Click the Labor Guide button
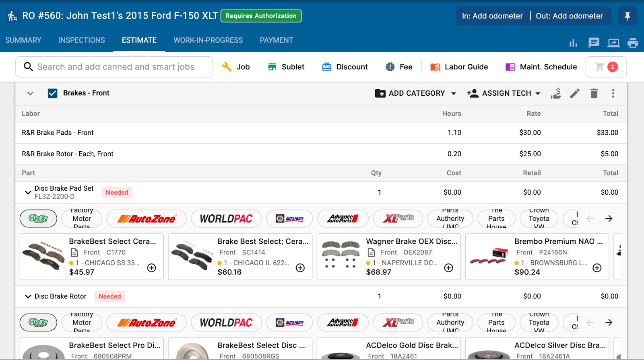 pos(459,67)
